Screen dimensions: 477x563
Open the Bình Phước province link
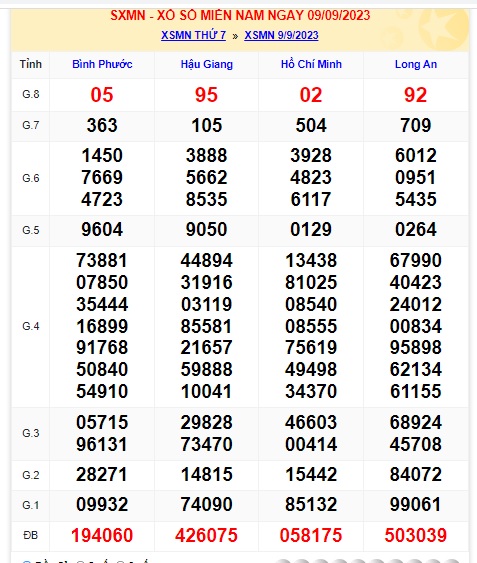tap(102, 64)
